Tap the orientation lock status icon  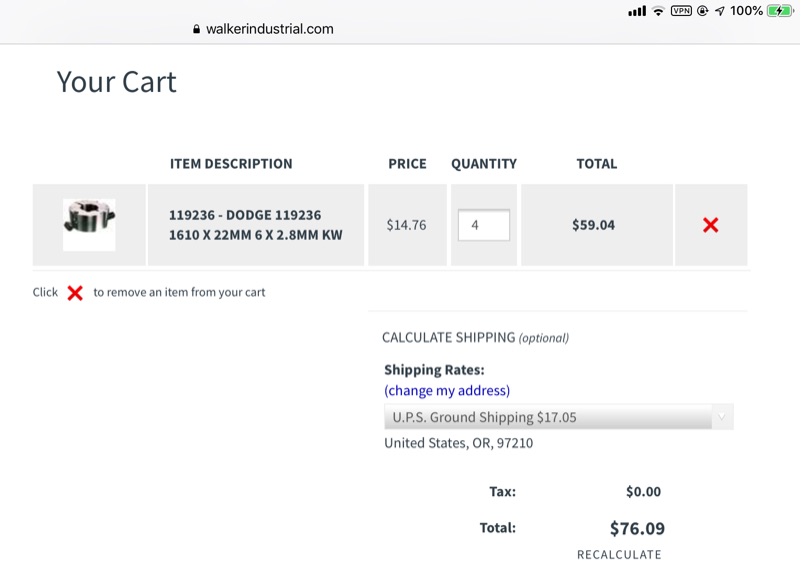pyautogui.click(x=702, y=11)
